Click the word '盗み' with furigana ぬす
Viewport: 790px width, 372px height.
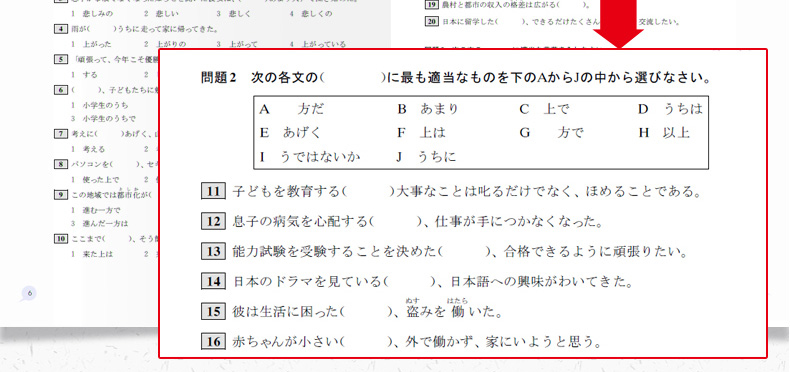(x=420, y=309)
